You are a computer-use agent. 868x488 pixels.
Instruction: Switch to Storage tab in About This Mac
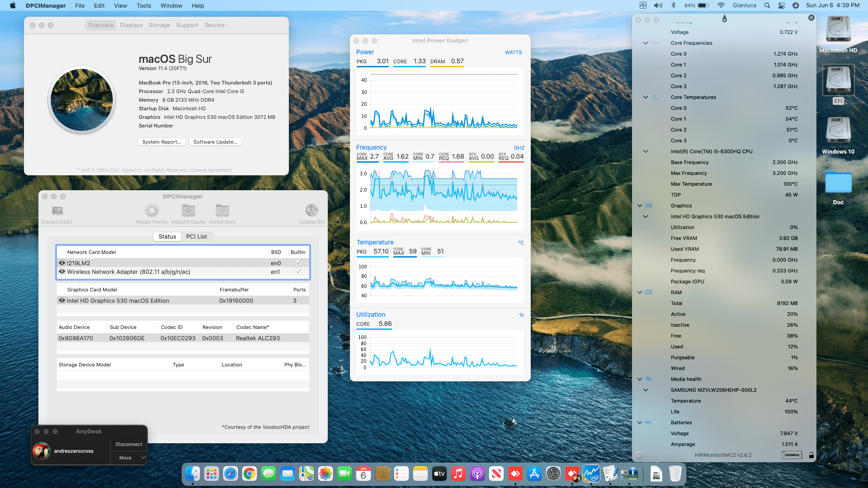click(160, 25)
